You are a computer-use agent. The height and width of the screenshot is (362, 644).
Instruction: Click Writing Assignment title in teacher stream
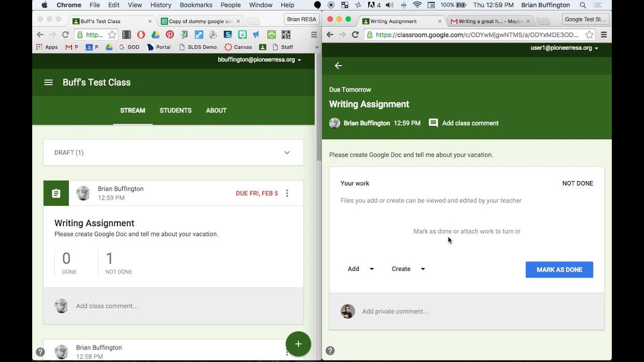[x=94, y=223]
